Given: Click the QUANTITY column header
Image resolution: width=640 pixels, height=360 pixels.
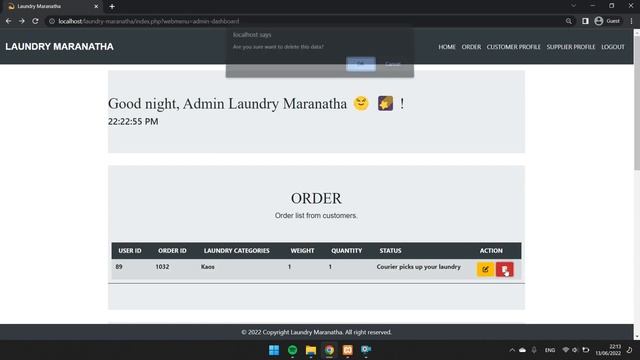Looking at the screenshot, I should click(347, 251).
